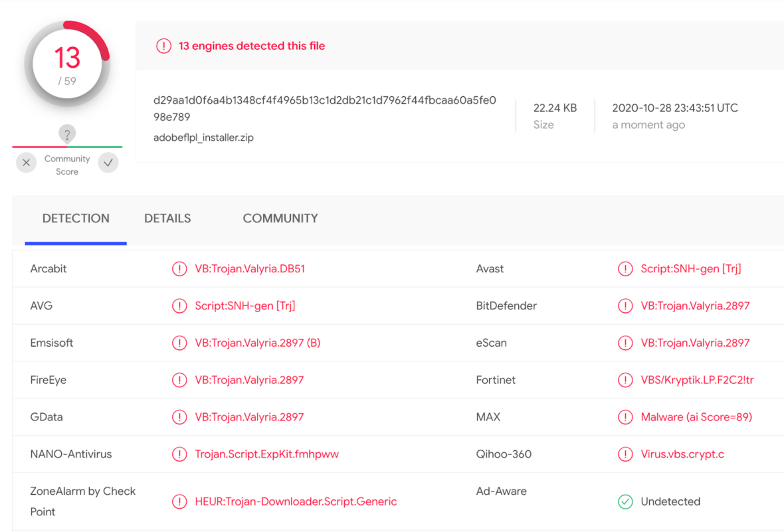The height and width of the screenshot is (532, 784).
Task: Click the warning icon beside NANO-Antivirus result
Action: [x=179, y=454]
